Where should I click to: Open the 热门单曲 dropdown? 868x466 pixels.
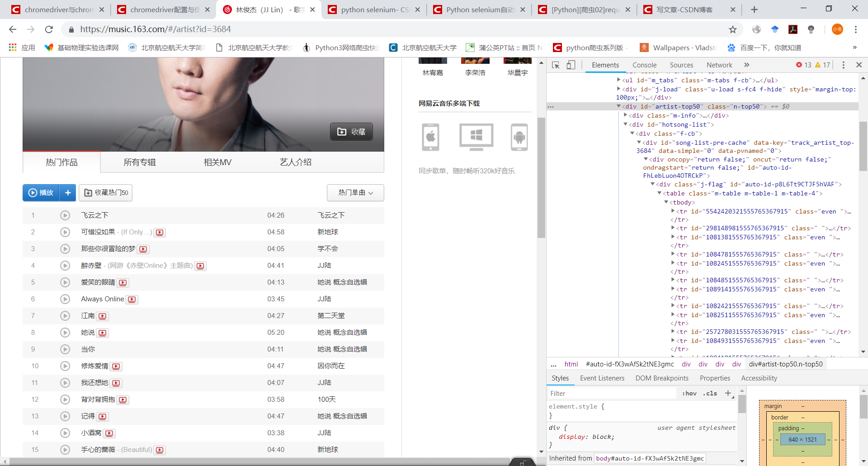[x=355, y=193]
